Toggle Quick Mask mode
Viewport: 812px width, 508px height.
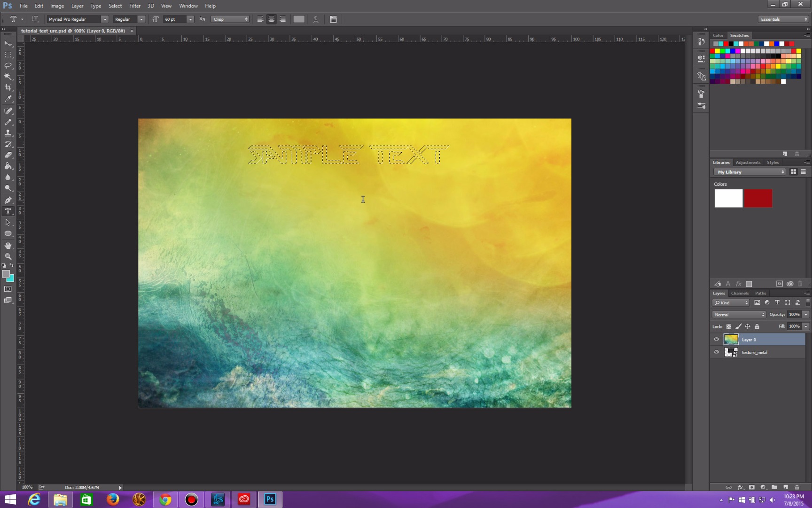click(x=8, y=289)
